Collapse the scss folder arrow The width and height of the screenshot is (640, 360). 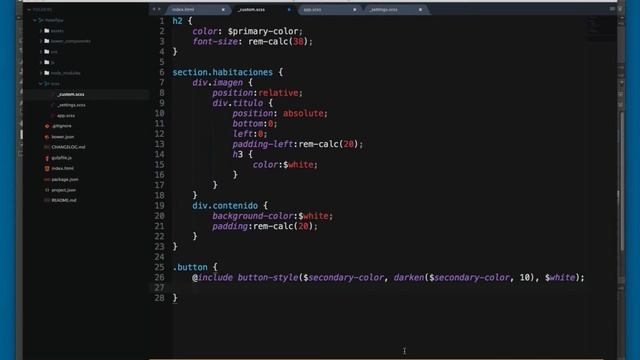click(x=41, y=84)
